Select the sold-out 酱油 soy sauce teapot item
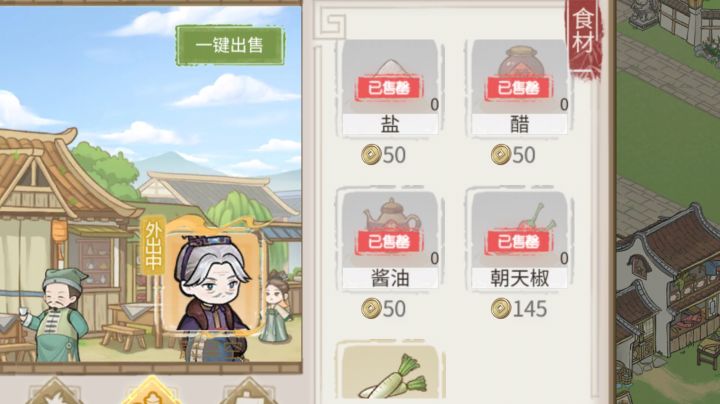 pyautogui.click(x=390, y=241)
